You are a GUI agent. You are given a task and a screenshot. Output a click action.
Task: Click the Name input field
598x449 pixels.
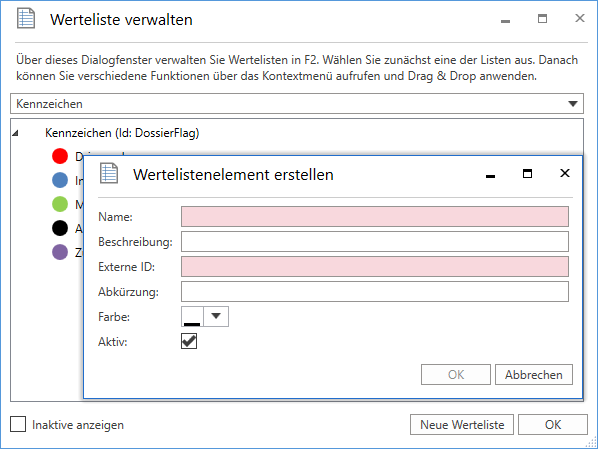pos(375,217)
